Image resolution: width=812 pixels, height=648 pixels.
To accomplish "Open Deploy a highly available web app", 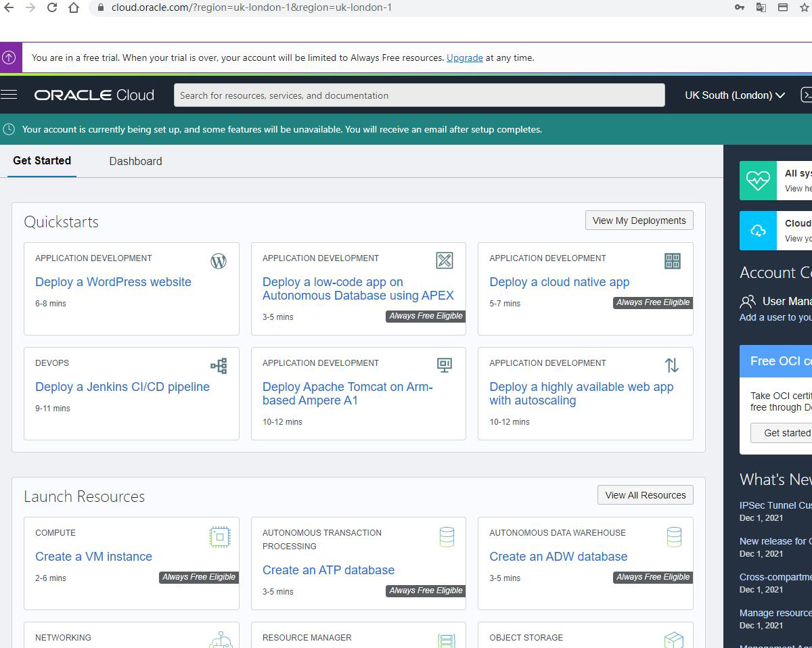I will point(581,394).
